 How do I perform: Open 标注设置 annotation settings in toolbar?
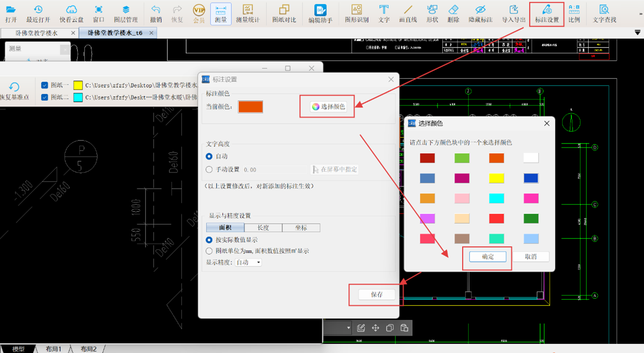(x=547, y=14)
